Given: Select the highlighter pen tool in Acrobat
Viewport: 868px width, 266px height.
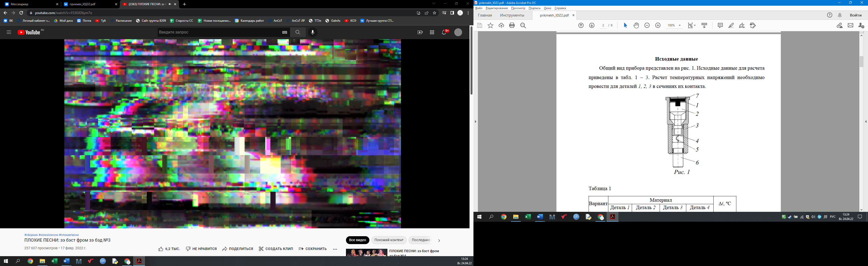Looking at the screenshot, I should click(731, 26).
